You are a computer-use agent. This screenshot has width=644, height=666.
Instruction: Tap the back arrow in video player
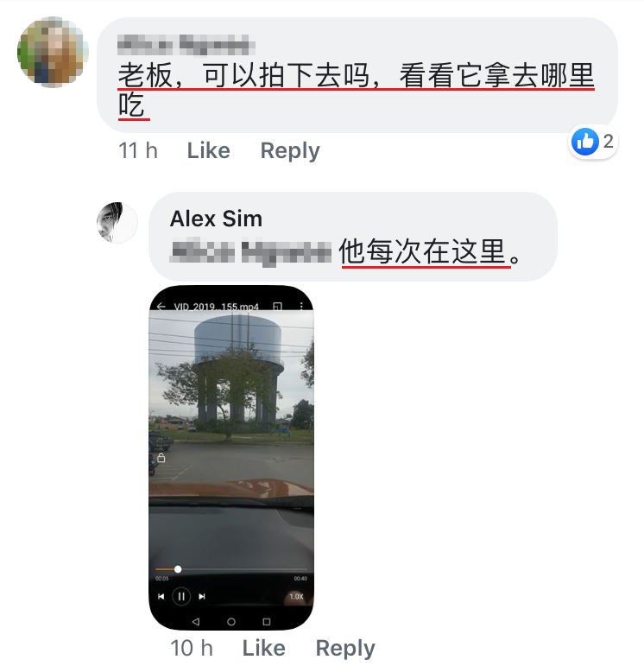tap(161, 307)
